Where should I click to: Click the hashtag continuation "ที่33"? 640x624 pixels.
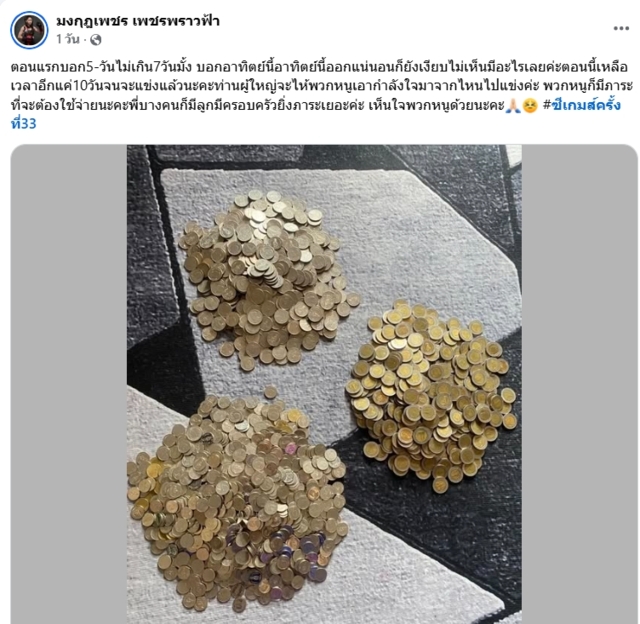coord(24,123)
